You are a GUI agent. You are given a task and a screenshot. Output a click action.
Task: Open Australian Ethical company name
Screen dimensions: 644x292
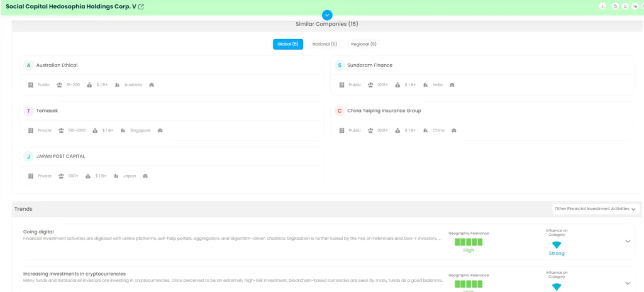[57, 65]
